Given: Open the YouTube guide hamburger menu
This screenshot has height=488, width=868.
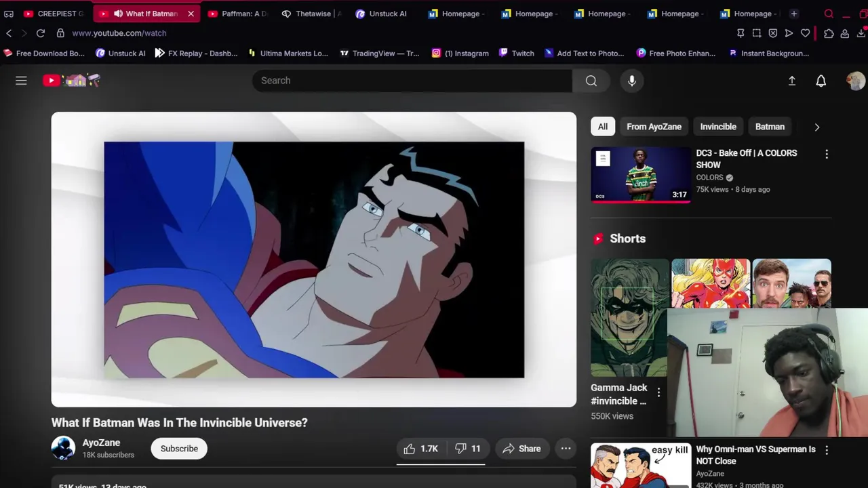Looking at the screenshot, I should coord(21,81).
